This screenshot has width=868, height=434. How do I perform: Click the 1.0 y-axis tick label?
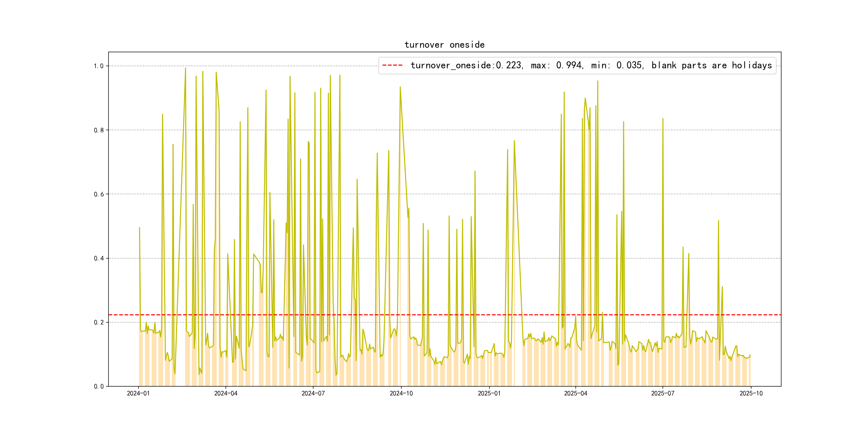coord(98,66)
